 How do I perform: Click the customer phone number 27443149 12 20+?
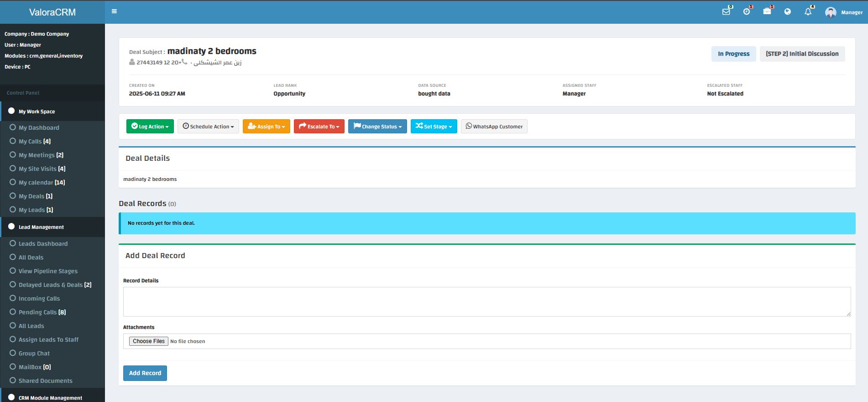point(158,63)
